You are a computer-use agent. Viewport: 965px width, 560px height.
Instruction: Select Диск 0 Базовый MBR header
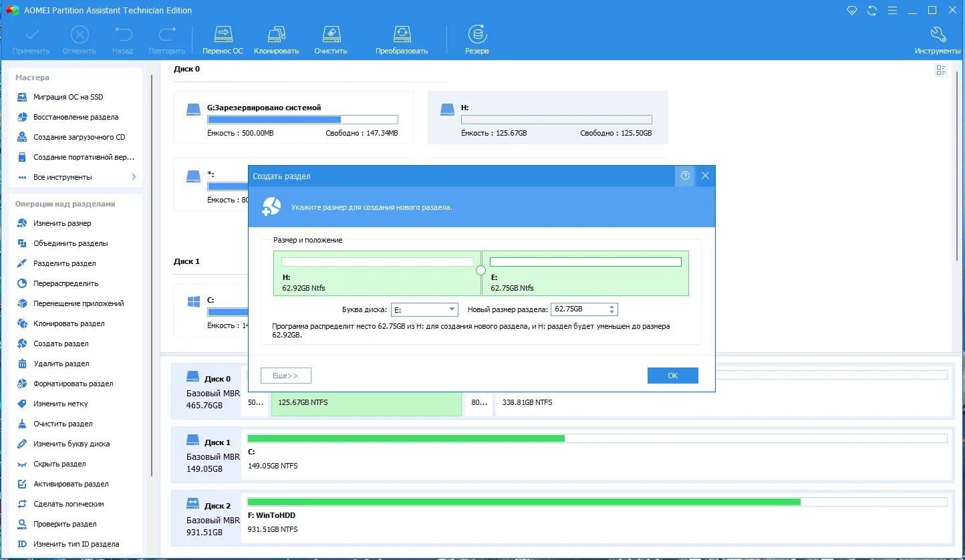[x=207, y=392]
